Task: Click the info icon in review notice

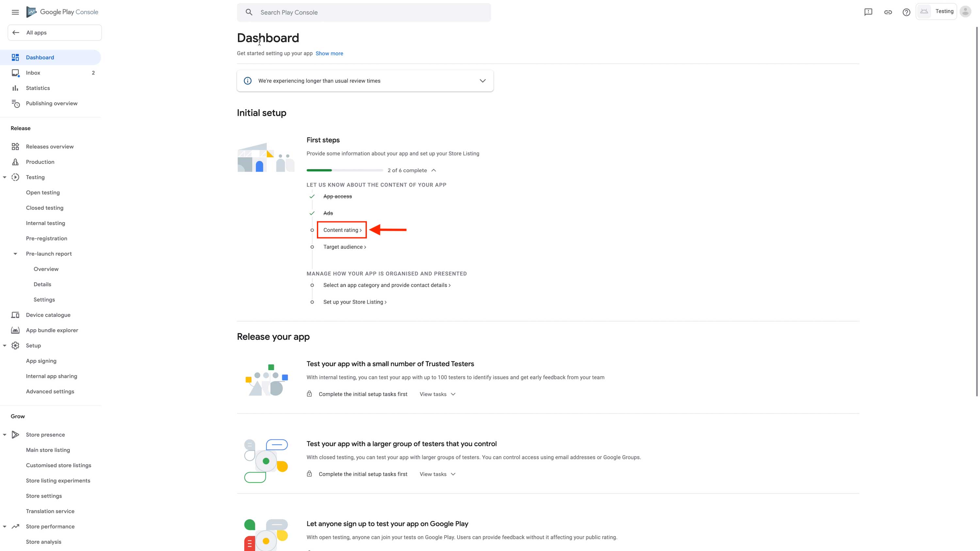Action: tap(248, 81)
